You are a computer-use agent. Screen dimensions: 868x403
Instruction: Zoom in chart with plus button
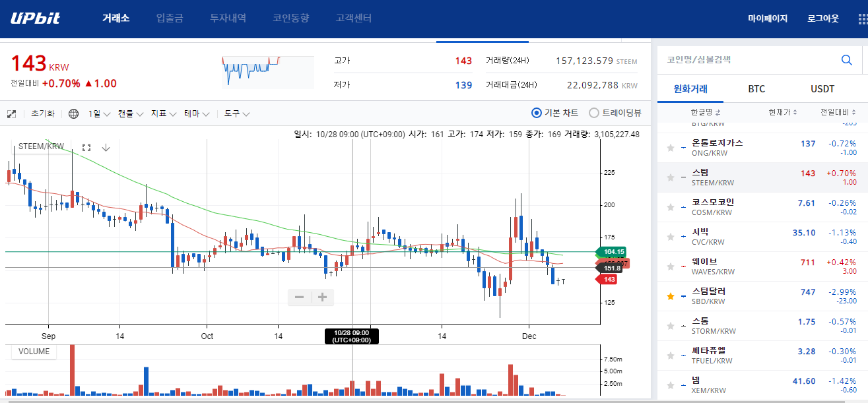coord(322,297)
